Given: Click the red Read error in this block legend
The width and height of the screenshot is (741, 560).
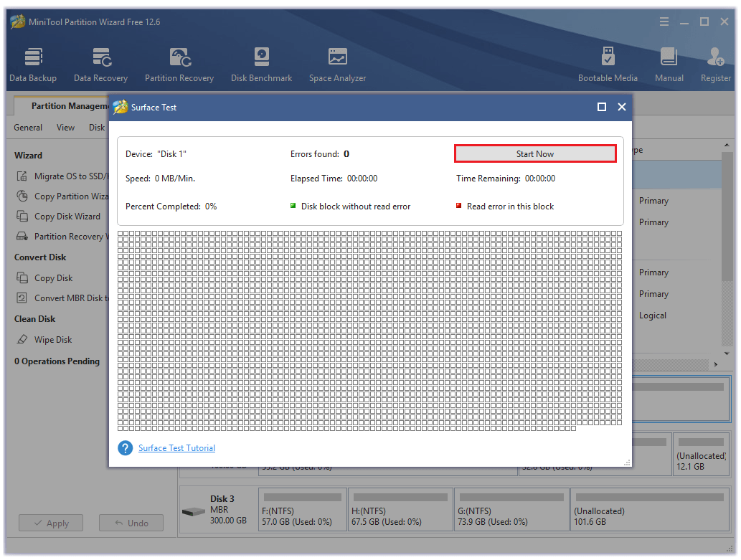Looking at the screenshot, I should pyautogui.click(x=505, y=207).
